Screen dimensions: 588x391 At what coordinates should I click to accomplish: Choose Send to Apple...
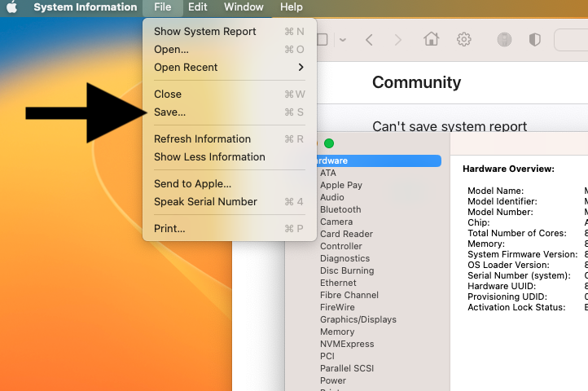tap(230, 184)
